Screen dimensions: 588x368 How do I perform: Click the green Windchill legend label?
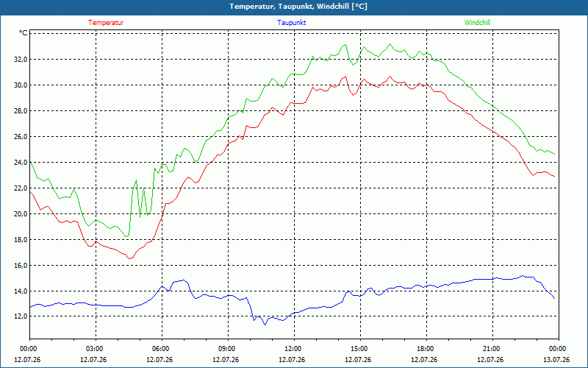click(477, 23)
